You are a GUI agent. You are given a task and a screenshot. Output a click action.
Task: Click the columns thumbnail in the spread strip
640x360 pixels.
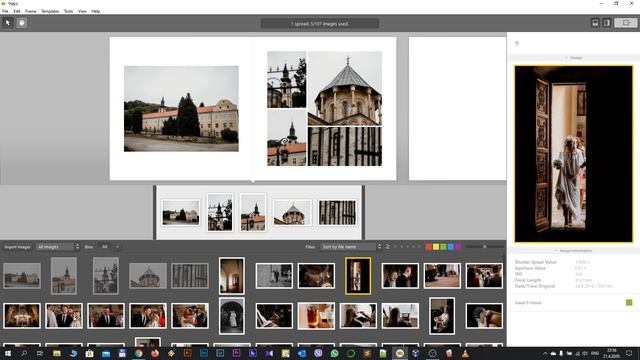(x=337, y=213)
